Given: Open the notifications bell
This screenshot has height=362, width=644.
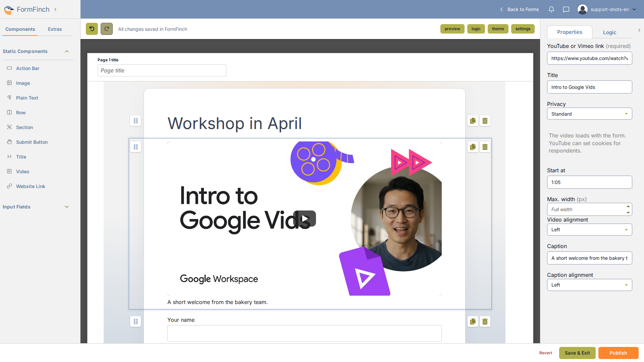Looking at the screenshot, I should pos(551,9).
